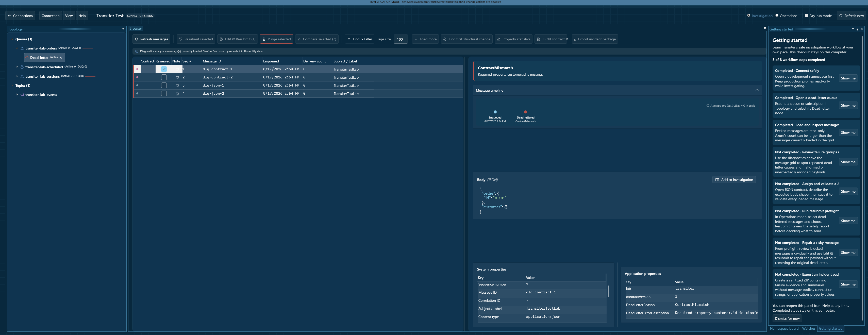Click the transiter-lab-events topic icon

(22, 95)
